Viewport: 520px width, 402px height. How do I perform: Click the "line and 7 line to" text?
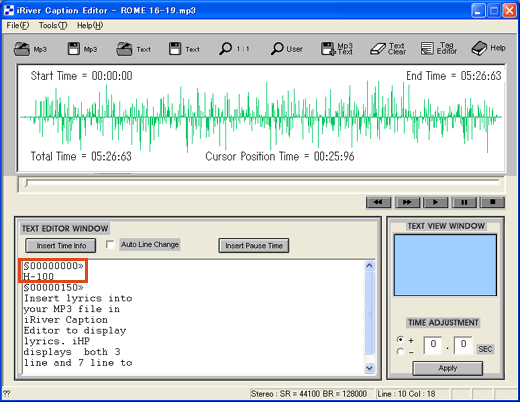(78, 363)
